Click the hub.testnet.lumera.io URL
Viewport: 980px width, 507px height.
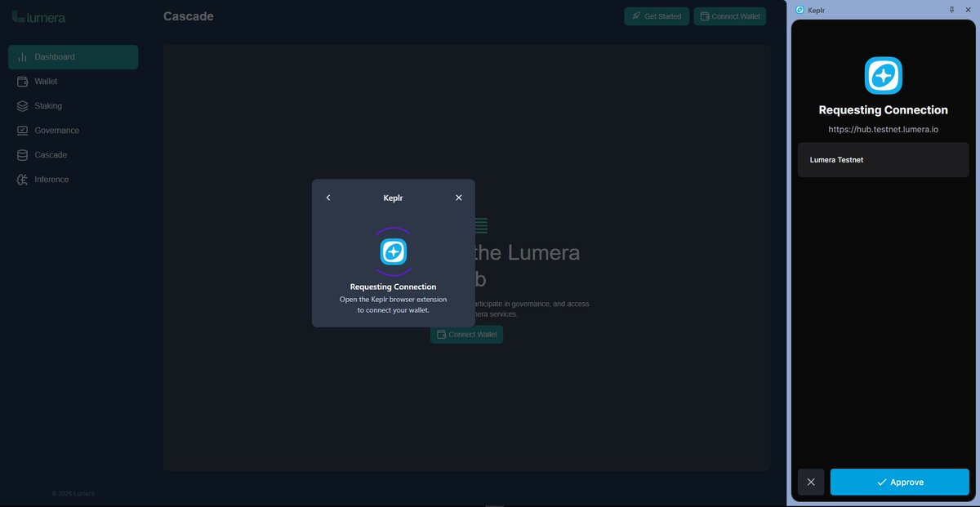[884, 130]
